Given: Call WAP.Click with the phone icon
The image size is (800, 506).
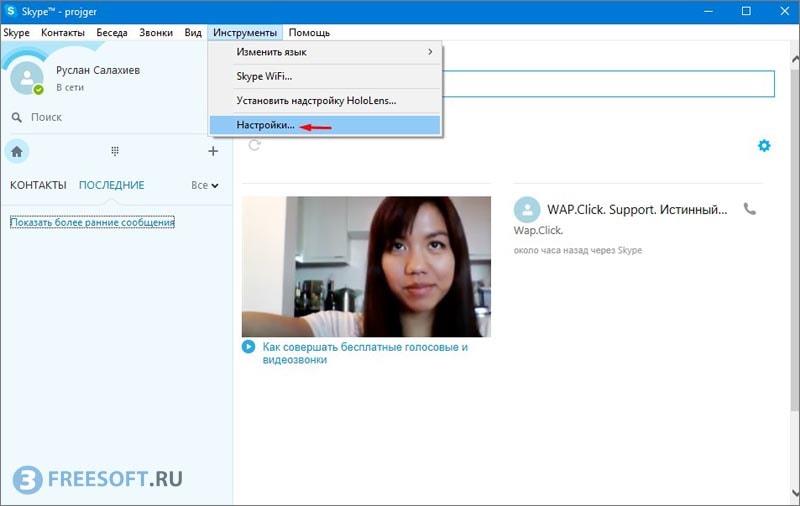Looking at the screenshot, I should [749, 209].
